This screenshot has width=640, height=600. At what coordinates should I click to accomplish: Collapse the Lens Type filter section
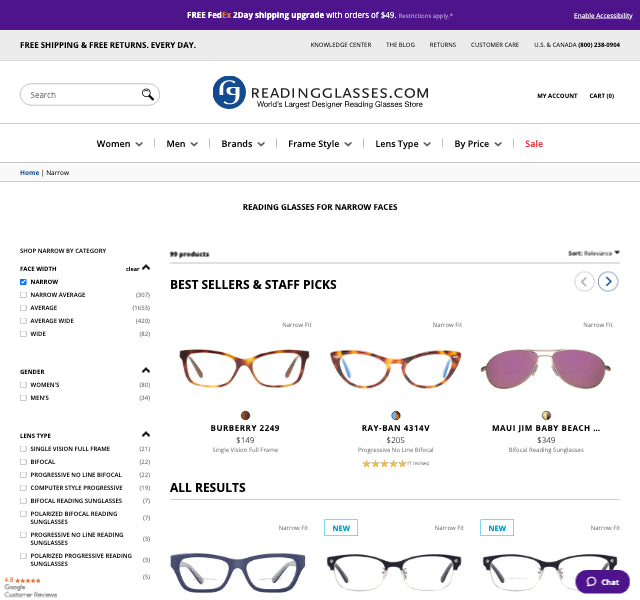[146, 435]
